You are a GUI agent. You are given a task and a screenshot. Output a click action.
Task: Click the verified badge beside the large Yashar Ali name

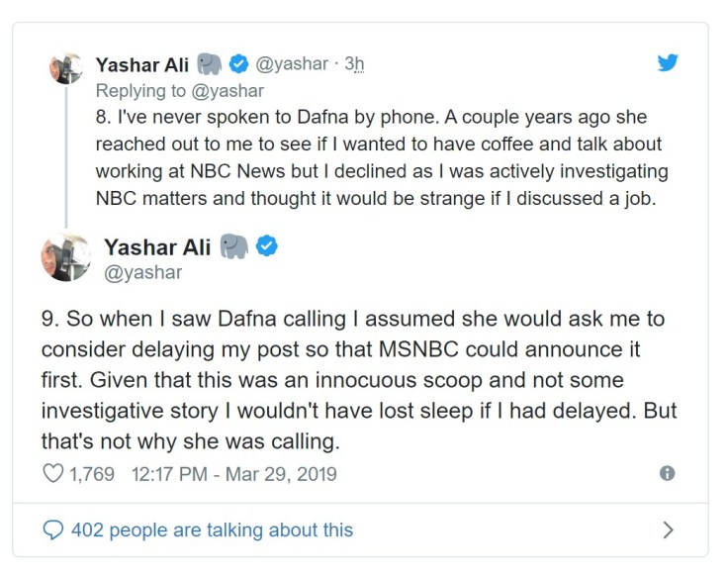point(266,245)
